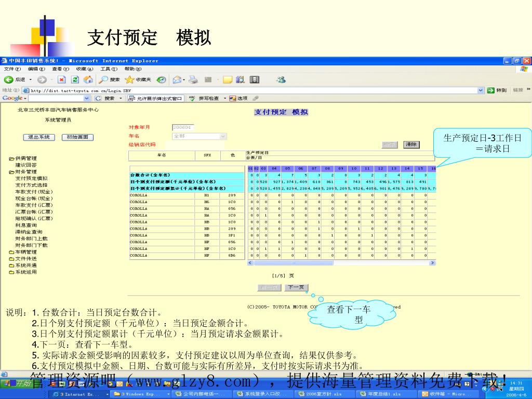Open the 支付方式选择 sidebar link
The width and height of the screenshot is (532, 399).
click(x=31, y=185)
